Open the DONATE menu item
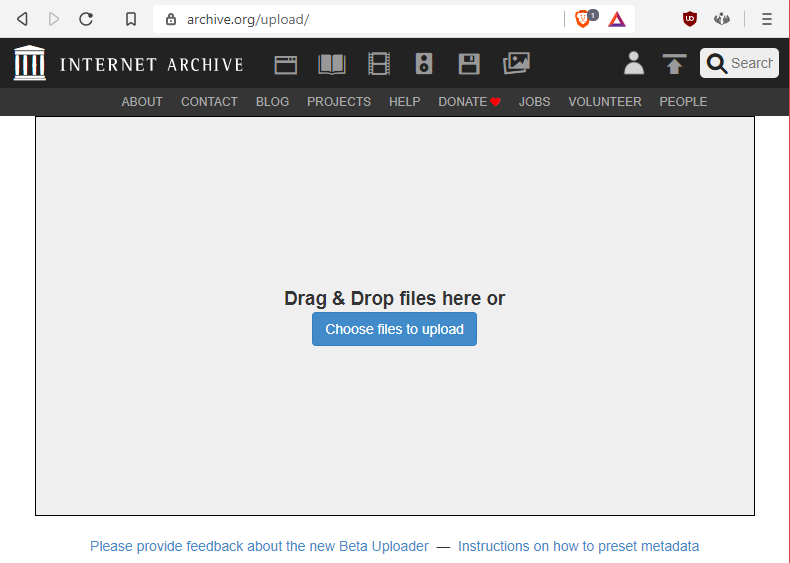The height and width of the screenshot is (563, 790). 469,102
